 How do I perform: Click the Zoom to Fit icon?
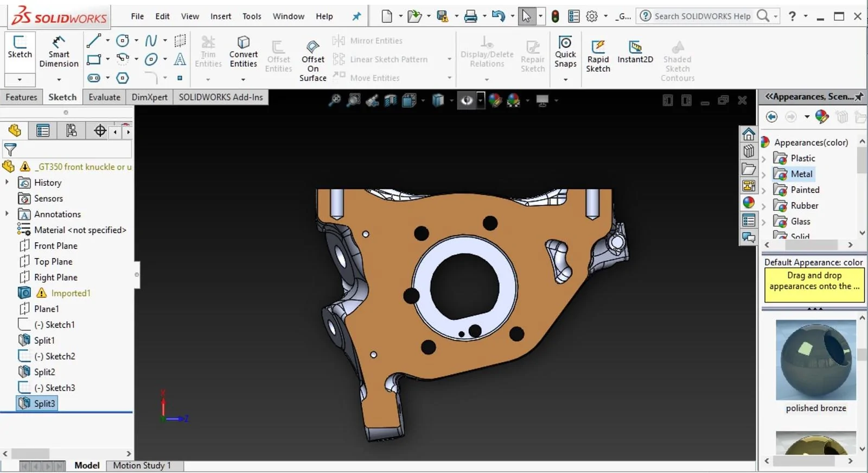[335, 100]
